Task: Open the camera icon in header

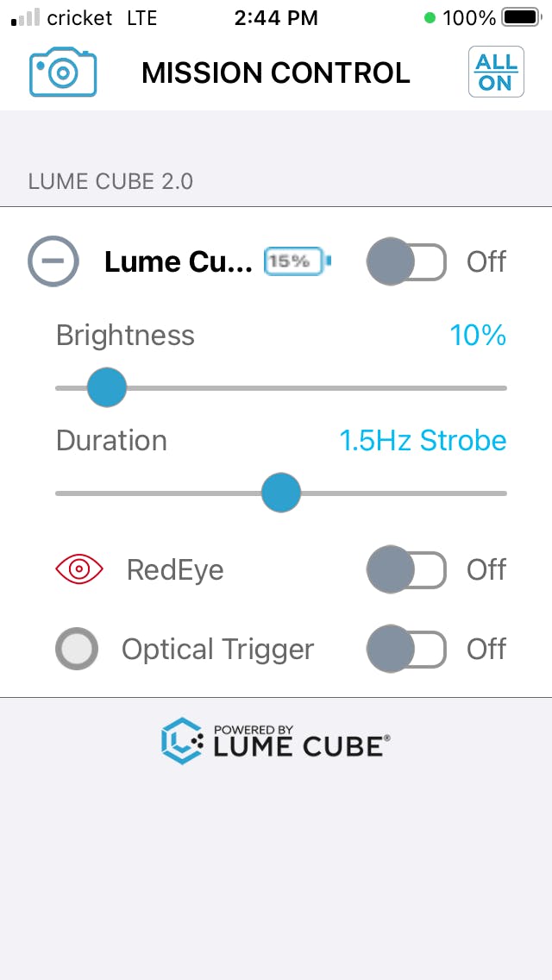Action: 63,73
